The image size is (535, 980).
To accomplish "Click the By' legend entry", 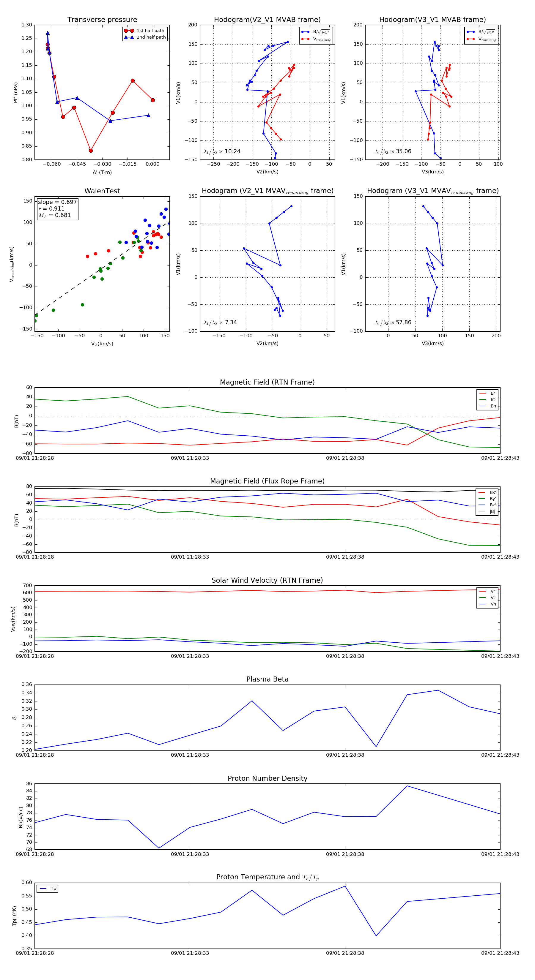I will [487, 499].
